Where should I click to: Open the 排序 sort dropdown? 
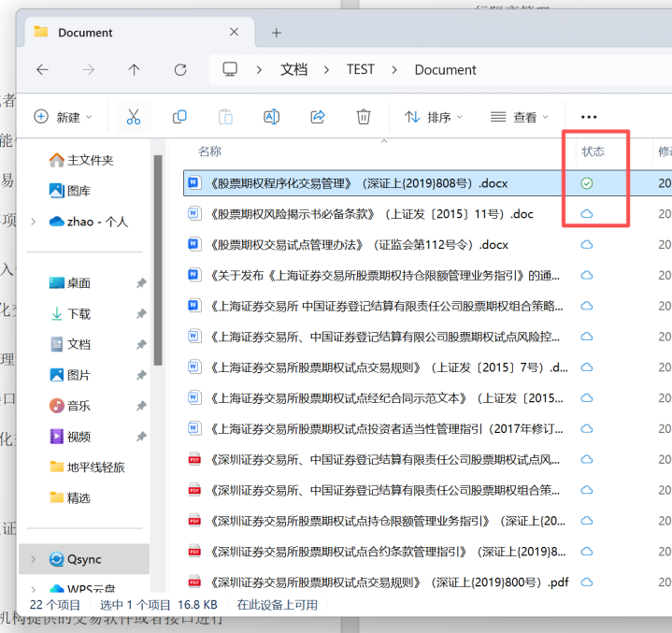[x=434, y=117]
